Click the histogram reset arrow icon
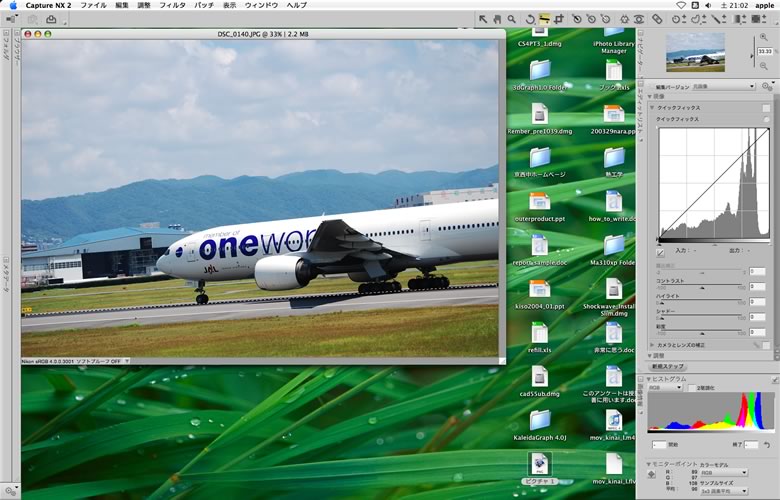The image size is (780, 500). coord(767,444)
